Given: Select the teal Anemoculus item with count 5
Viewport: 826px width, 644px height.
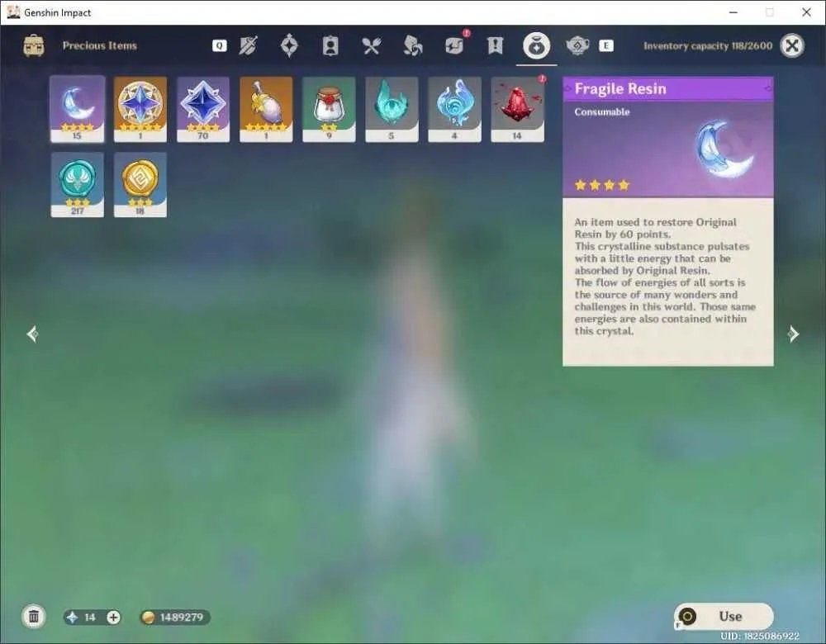Looking at the screenshot, I should point(392,109).
